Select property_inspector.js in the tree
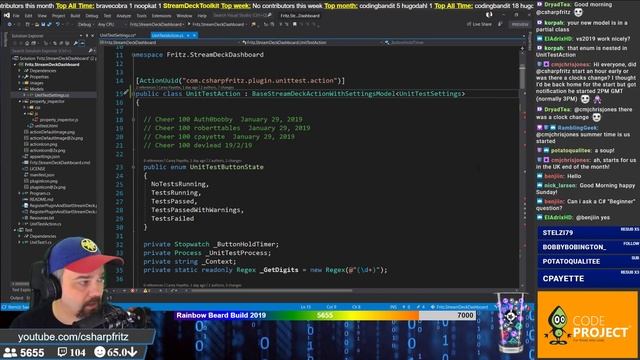640x360 pixels. 58,120
